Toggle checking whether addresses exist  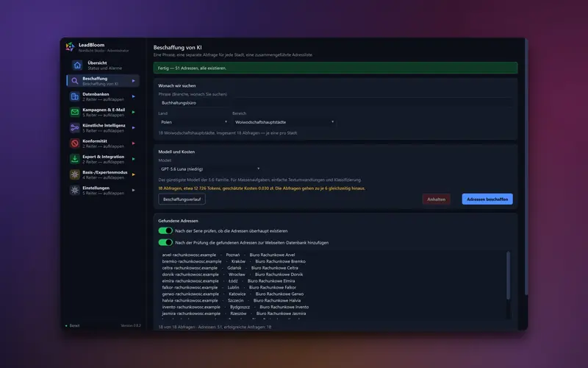[x=165, y=230]
